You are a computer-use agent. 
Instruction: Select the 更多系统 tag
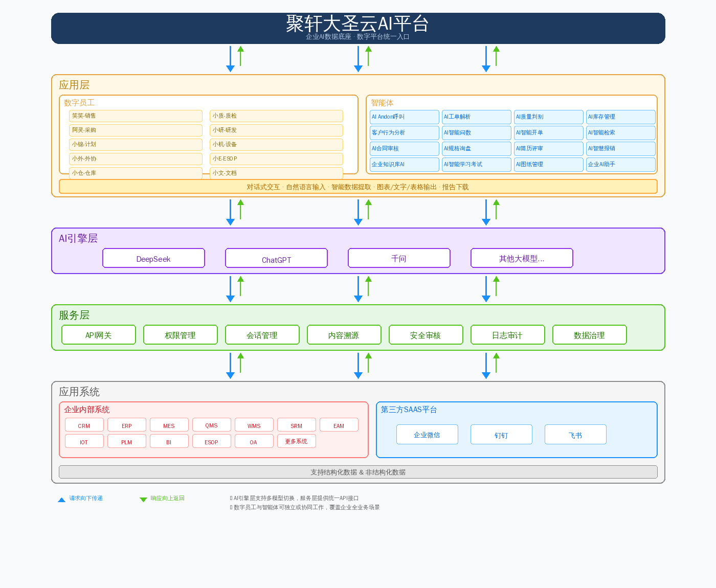[297, 441]
